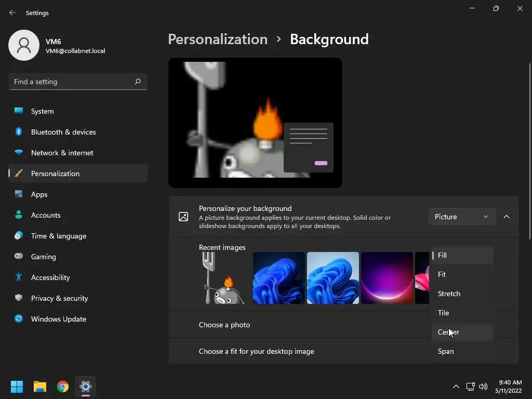Select fork and flame recent image
Image resolution: width=532 pixels, height=399 pixels.
(224, 278)
